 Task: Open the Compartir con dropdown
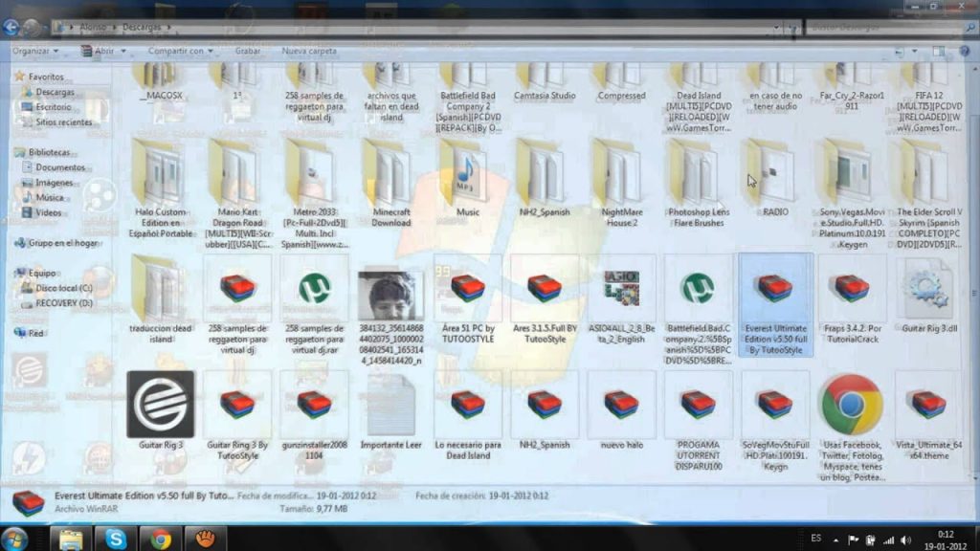coord(180,51)
